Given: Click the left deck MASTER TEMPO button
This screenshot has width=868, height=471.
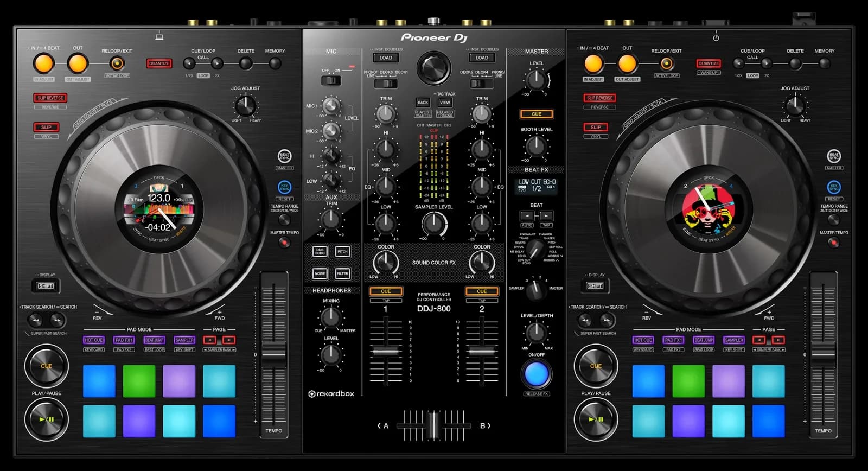Looking at the screenshot, I should click(x=284, y=243).
